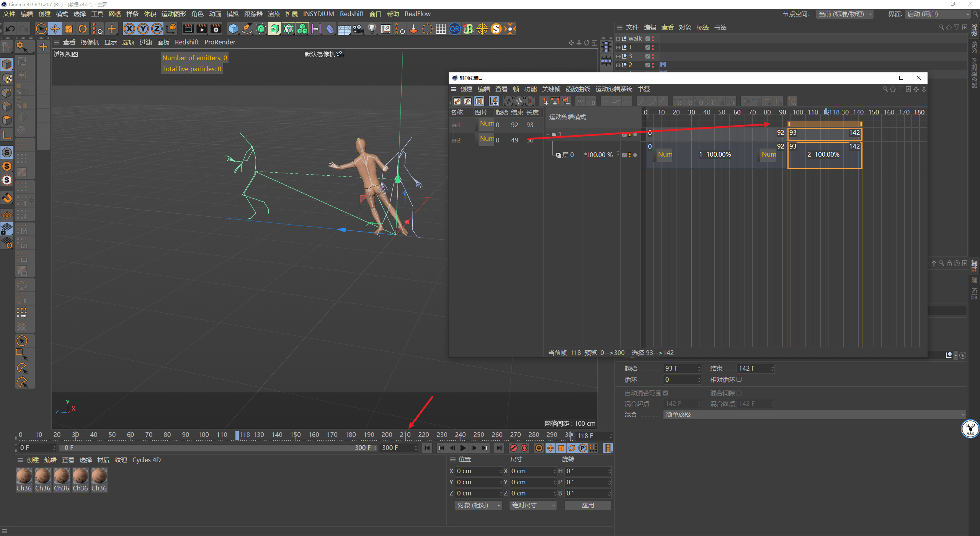
Task: Toggle the 相对循环 checkbox
Action: [x=739, y=379]
